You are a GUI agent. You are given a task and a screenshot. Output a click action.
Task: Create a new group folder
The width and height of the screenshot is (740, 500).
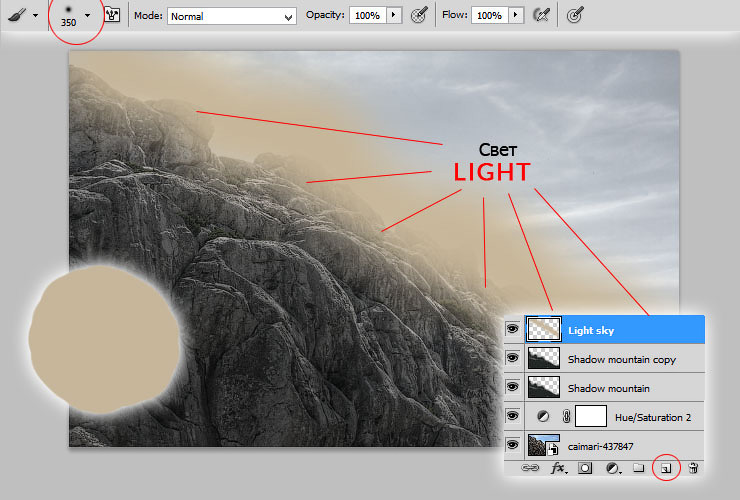639,467
